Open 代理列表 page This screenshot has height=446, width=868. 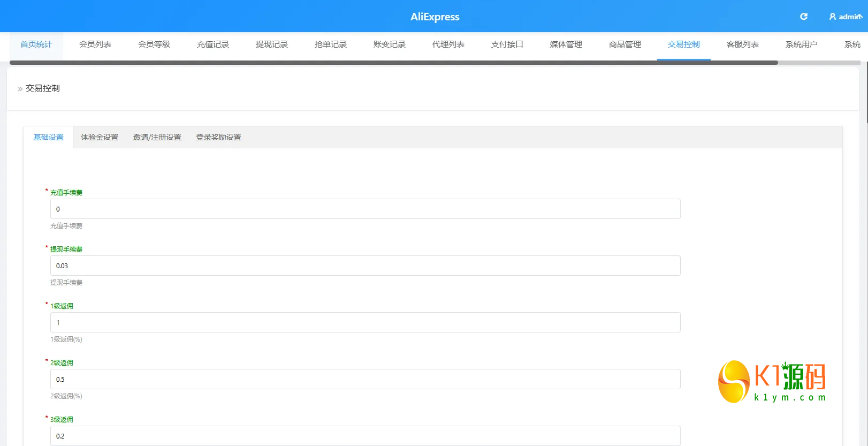point(448,44)
